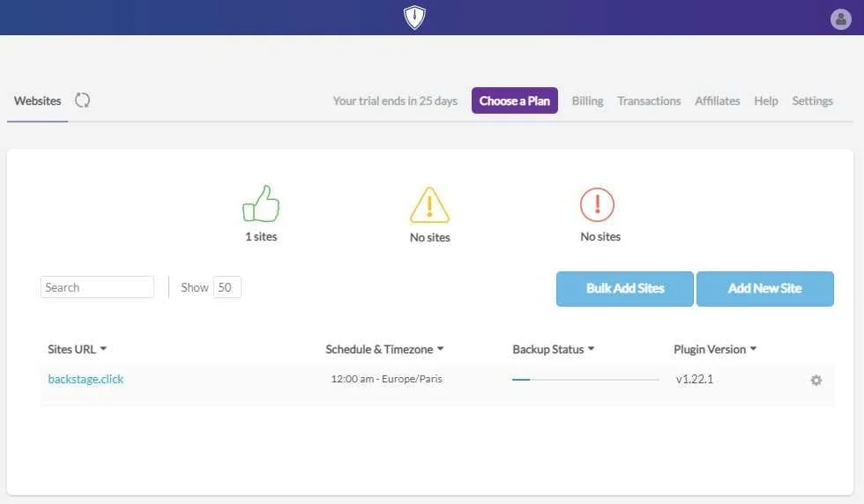Click the backup status progress bar
The height and width of the screenshot is (504, 864).
(585, 380)
